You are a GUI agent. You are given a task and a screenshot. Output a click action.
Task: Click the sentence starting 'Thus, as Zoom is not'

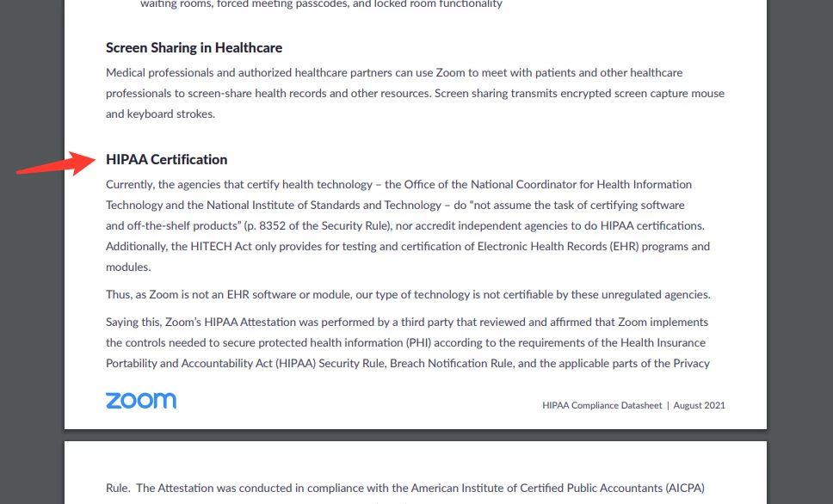coord(408,295)
